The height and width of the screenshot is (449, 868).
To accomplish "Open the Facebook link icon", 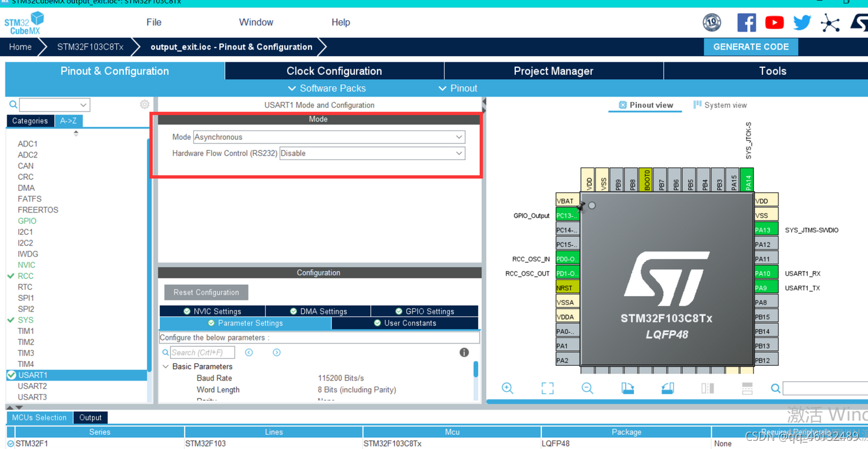I will click(747, 22).
